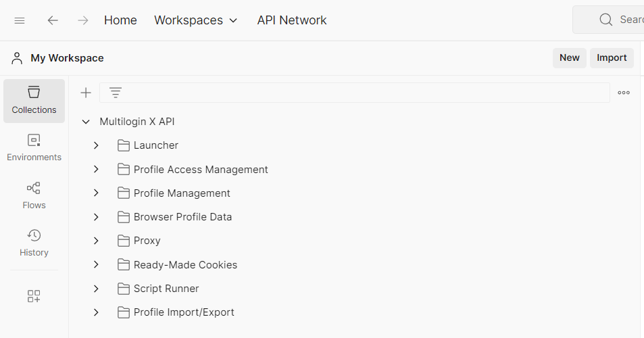Click the My Workspace user icon

pyautogui.click(x=17, y=58)
